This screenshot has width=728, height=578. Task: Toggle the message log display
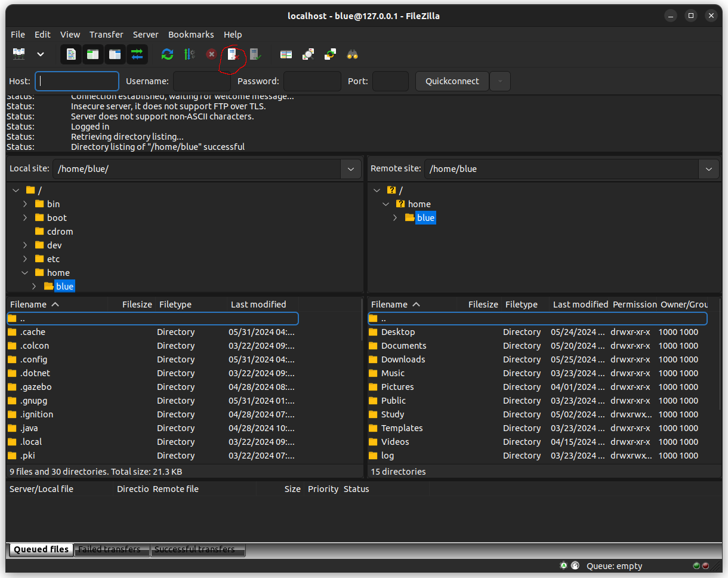[x=71, y=54]
